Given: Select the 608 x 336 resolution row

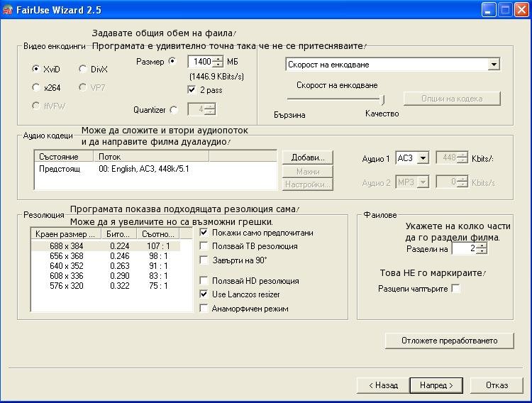Looking at the screenshot, I should point(106,276).
